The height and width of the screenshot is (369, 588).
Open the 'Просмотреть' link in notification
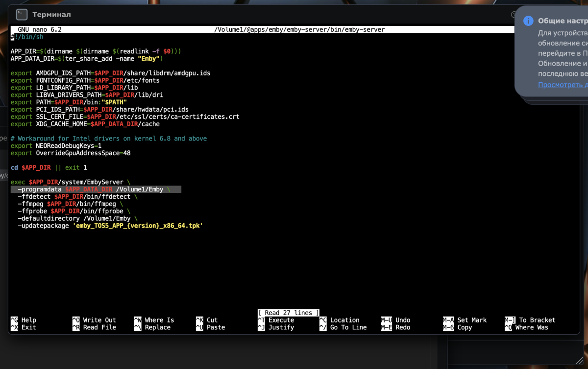point(563,85)
